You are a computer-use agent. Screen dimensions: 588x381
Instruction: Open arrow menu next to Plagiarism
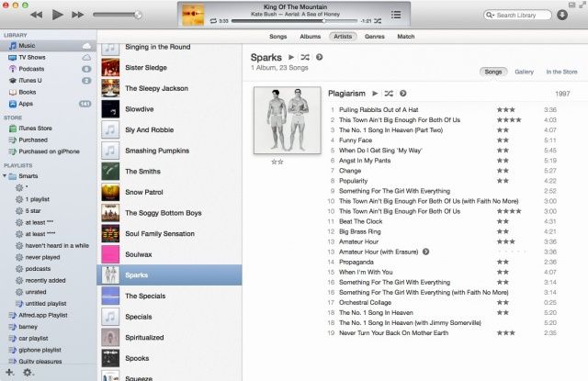(402, 94)
